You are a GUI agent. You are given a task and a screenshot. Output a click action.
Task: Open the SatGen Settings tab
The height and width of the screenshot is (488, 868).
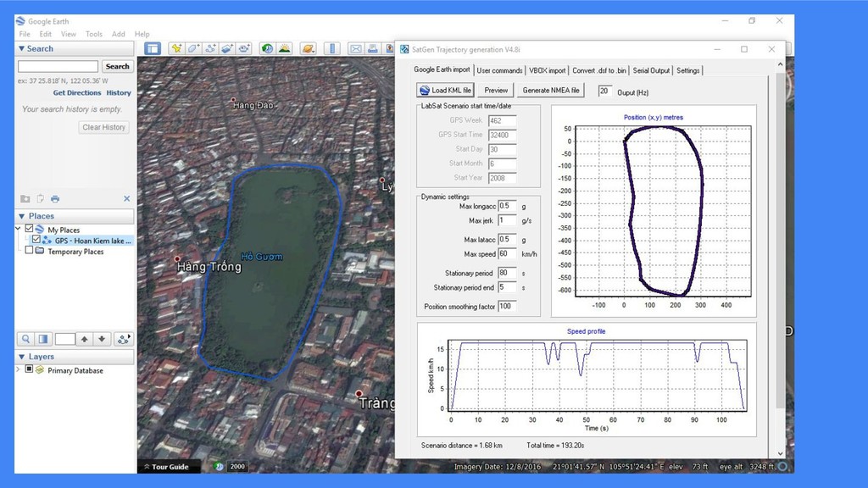click(x=688, y=70)
